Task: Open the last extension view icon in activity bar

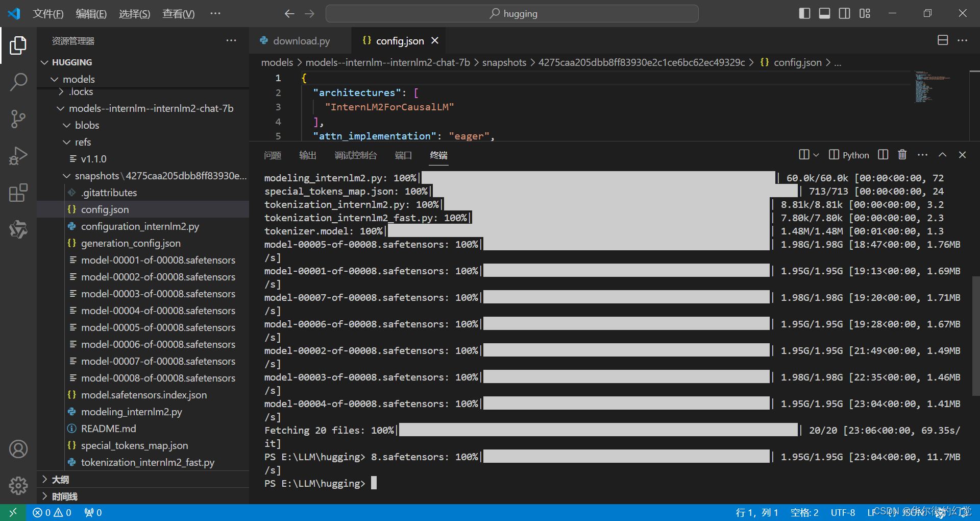Action: click(18, 229)
